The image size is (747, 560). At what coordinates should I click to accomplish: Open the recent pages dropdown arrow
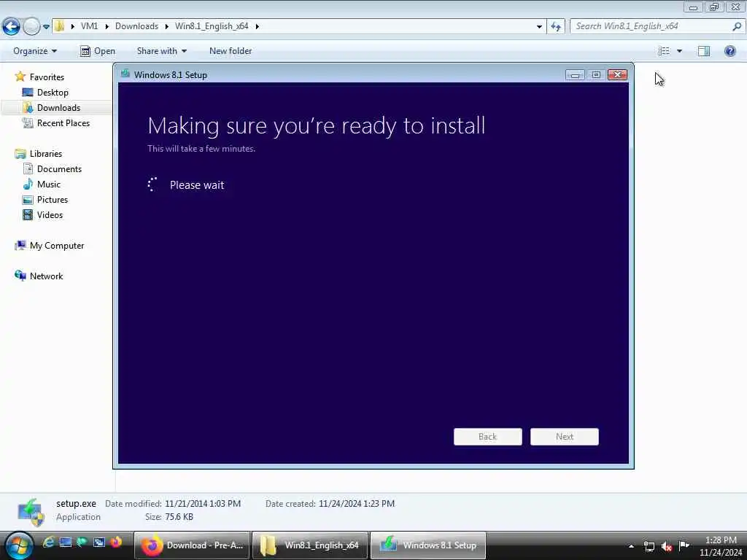coord(46,27)
